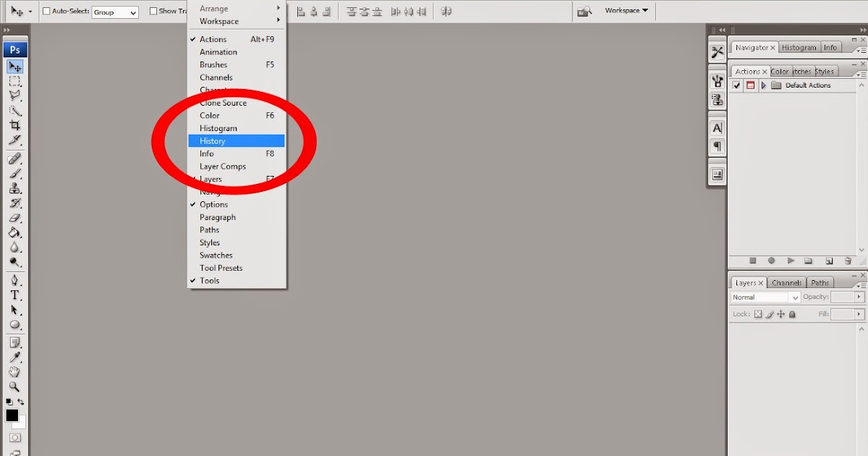Select the Healing Brush tool

(15, 159)
